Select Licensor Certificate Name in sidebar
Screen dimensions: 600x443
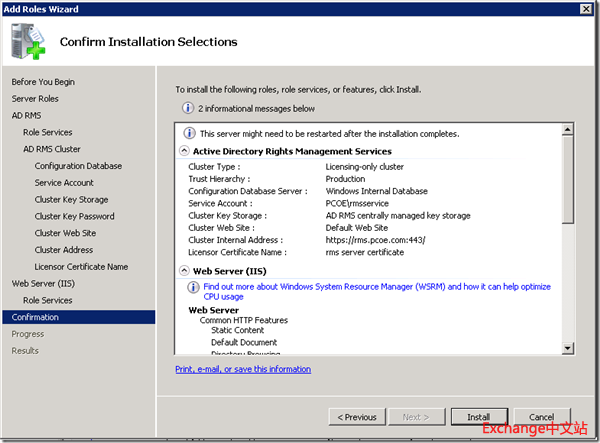[81, 267]
